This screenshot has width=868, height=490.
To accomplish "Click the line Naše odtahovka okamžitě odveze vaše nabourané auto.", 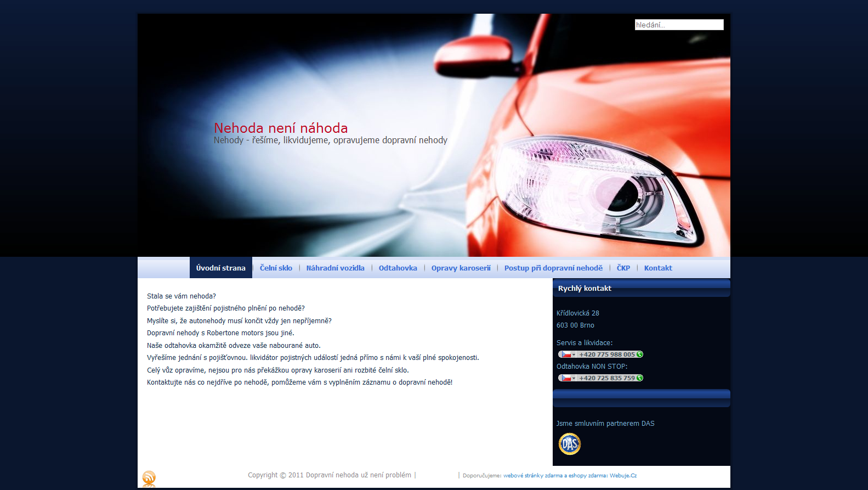I will 234,345.
